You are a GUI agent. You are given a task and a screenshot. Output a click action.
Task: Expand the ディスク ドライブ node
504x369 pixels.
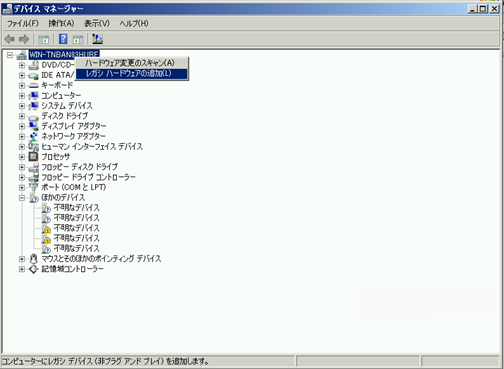(22, 116)
